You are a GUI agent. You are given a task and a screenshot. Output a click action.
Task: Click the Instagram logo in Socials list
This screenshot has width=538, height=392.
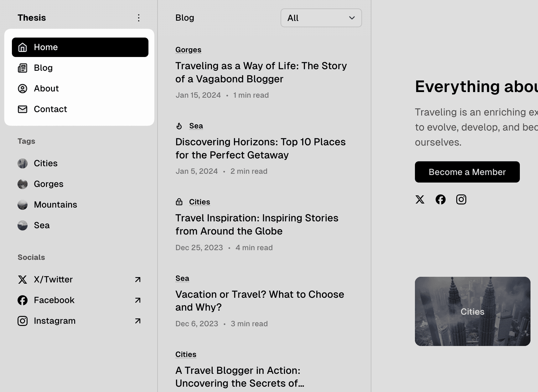tap(23, 321)
